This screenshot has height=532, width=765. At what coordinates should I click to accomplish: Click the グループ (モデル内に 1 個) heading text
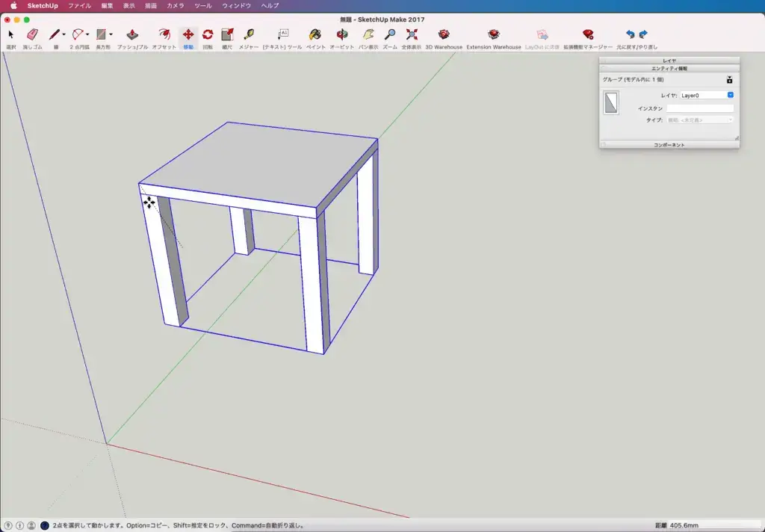point(633,79)
